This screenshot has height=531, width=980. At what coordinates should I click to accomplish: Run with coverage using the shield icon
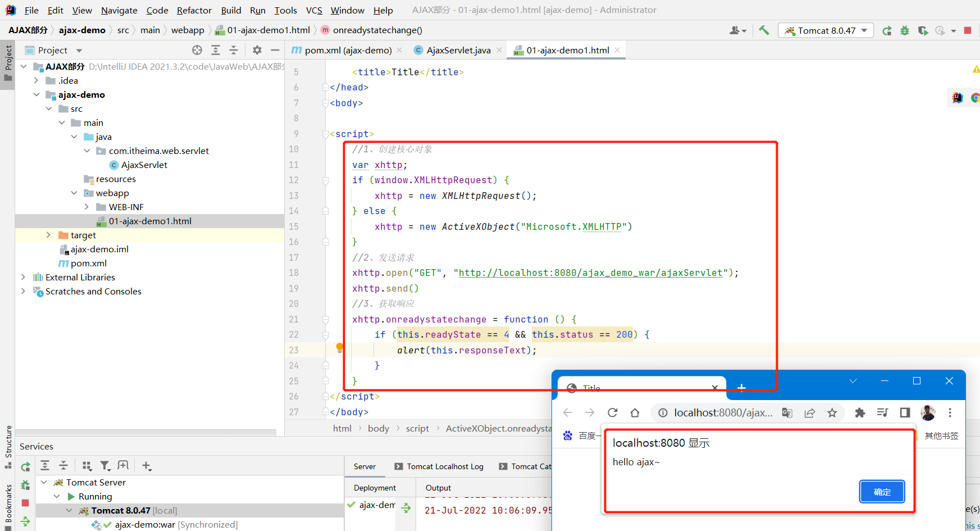click(x=923, y=30)
